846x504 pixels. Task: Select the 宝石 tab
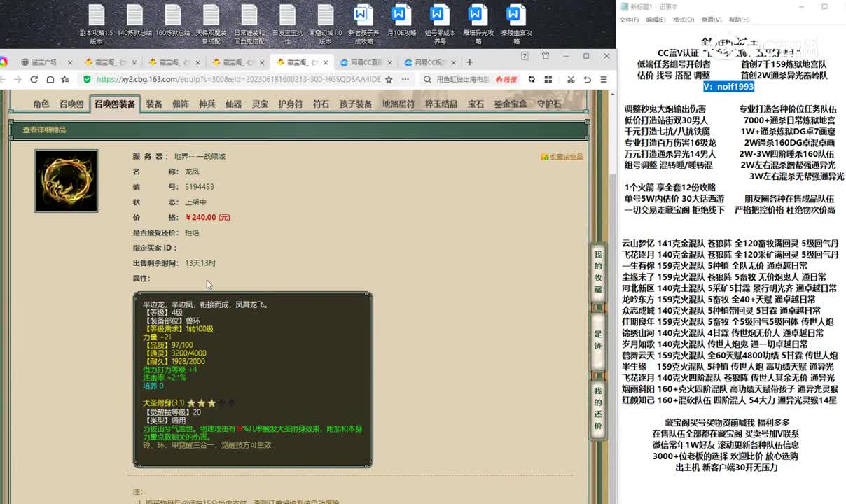point(476,104)
